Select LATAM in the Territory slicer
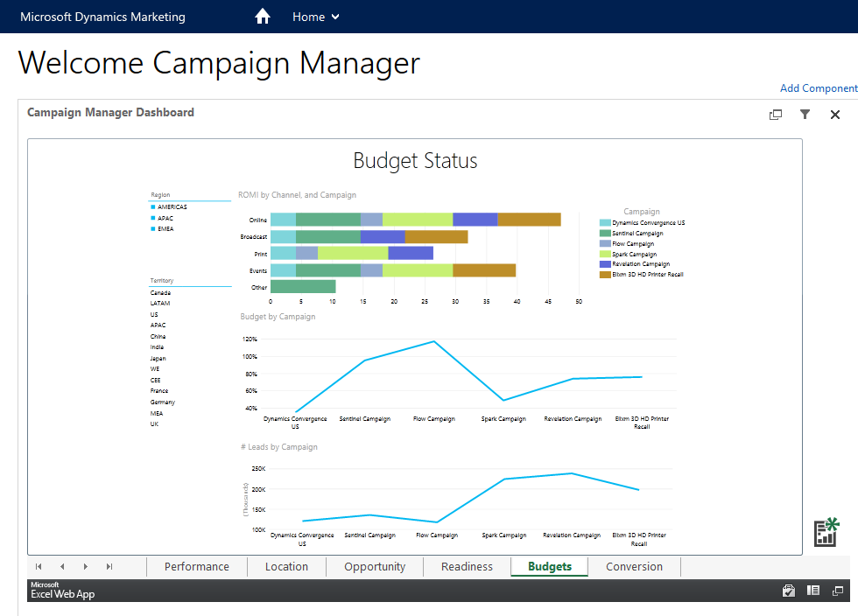The height and width of the screenshot is (616, 858). coord(160,304)
